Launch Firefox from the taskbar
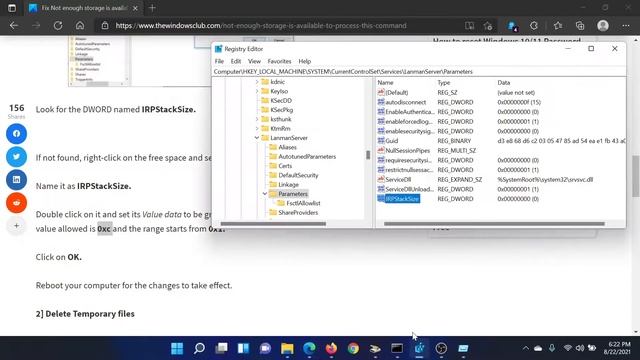The height and width of the screenshot is (360, 640). (331, 348)
